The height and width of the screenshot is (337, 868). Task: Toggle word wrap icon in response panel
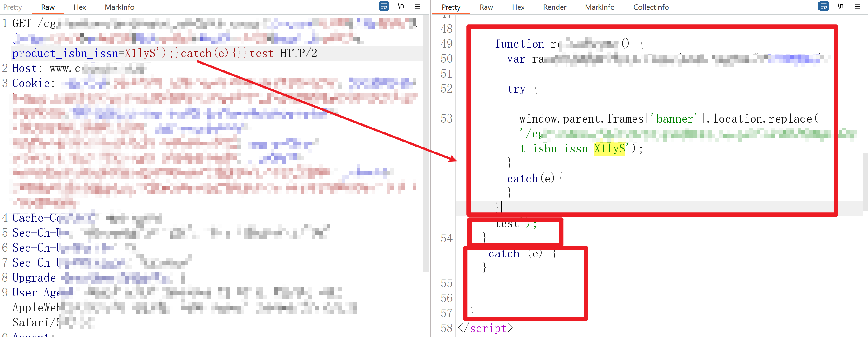[823, 6]
